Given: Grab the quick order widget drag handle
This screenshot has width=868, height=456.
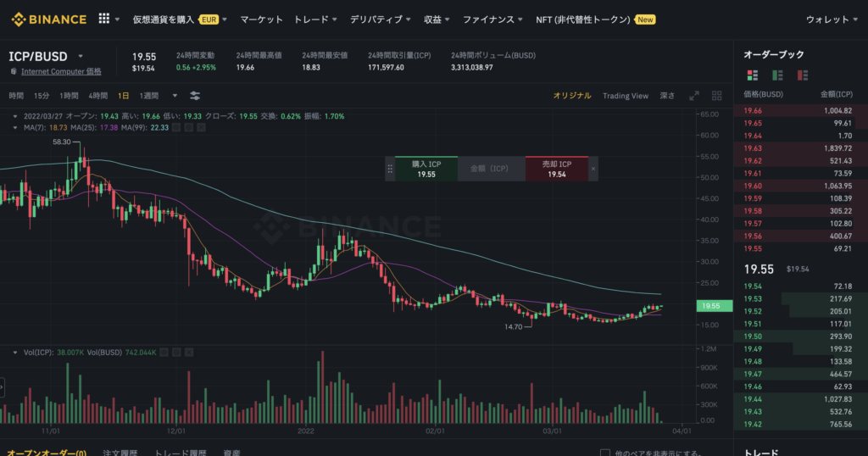Looking at the screenshot, I should click(x=390, y=169).
